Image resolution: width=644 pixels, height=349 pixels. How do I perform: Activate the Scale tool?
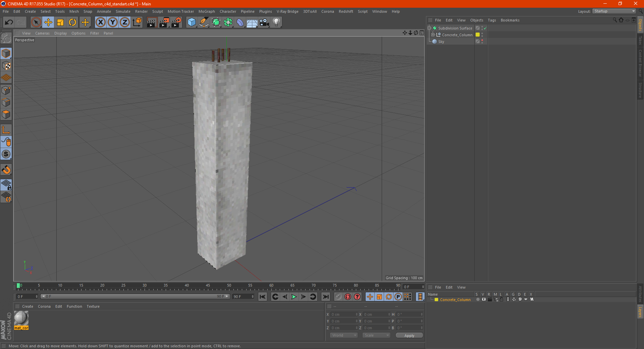coord(60,22)
